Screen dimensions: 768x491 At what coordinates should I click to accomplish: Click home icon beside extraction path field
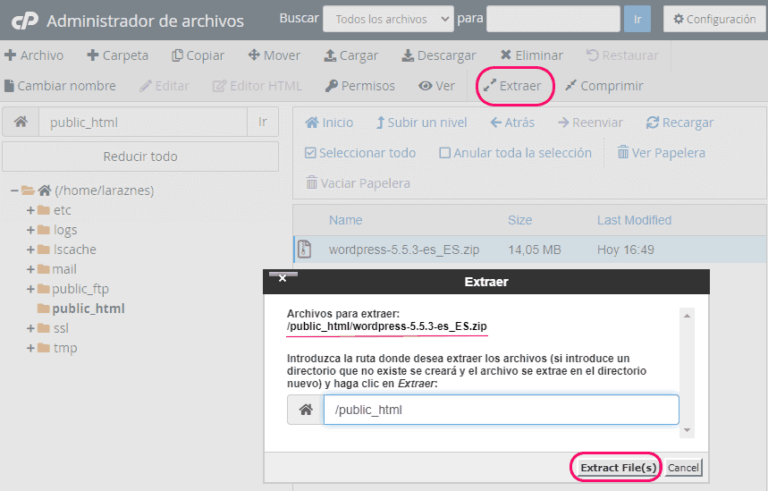306,410
